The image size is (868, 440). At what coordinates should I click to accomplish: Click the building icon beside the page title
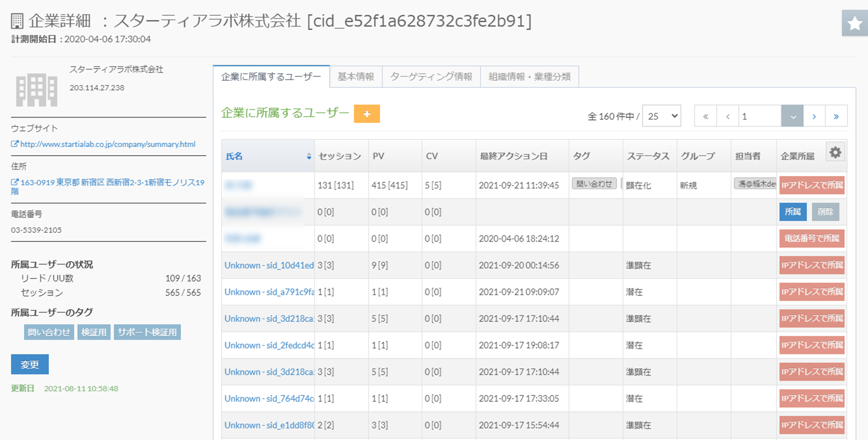pyautogui.click(x=17, y=21)
